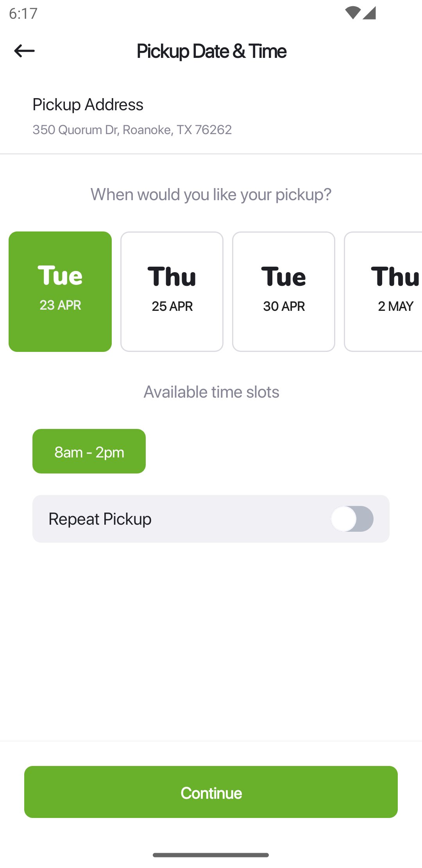The width and height of the screenshot is (422, 868).
Task: Tap the Available time slots heading
Action: (x=211, y=392)
